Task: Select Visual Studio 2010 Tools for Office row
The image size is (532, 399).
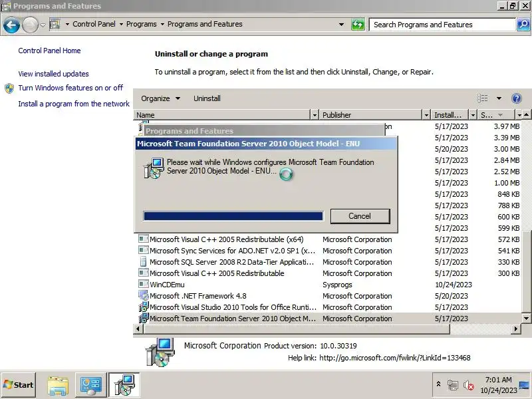Action: click(327, 307)
